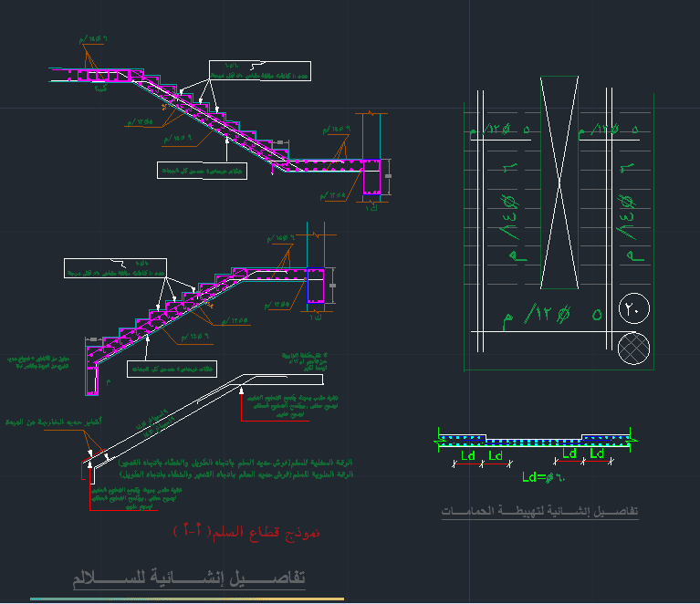Viewport: 700px width, 604px height.
Task: Click the green 'Ld=⌀٦٠' annotation
Action: [543, 477]
